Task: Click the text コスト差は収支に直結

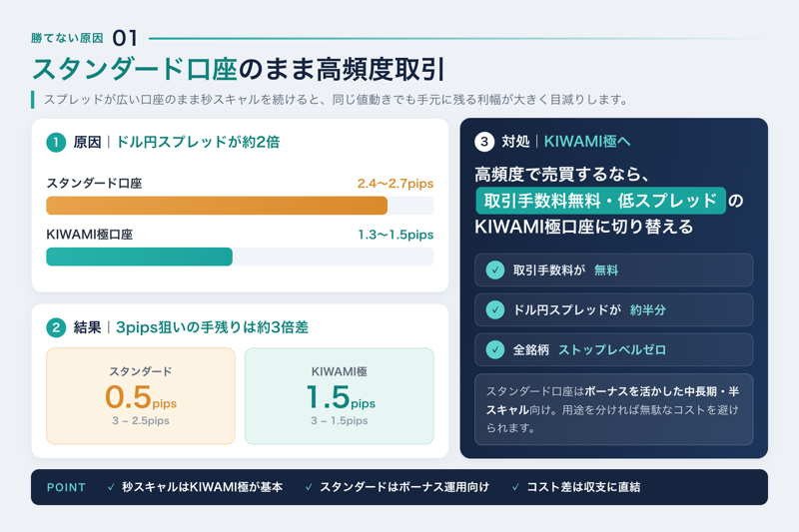Action: click(x=583, y=487)
